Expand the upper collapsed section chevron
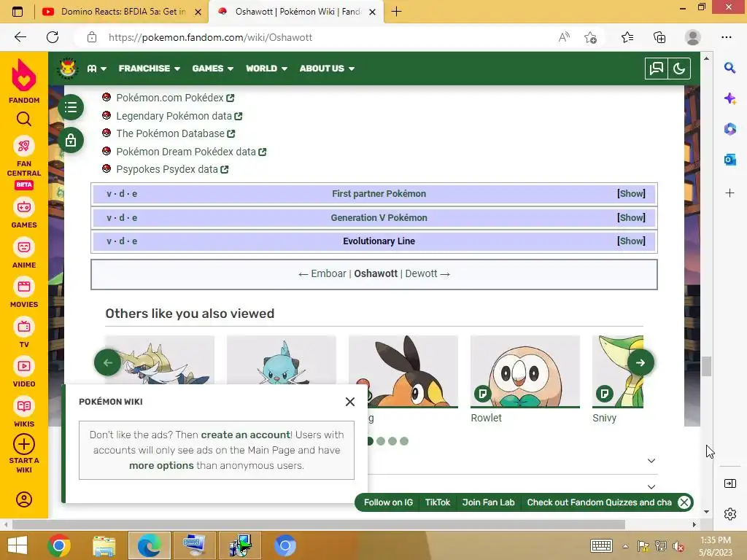The width and height of the screenshot is (747, 560). coord(651,461)
